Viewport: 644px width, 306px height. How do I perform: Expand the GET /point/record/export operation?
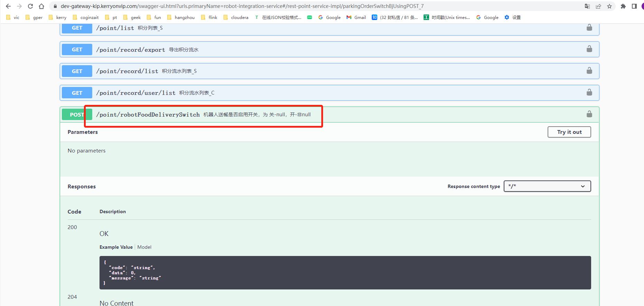pyautogui.click(x=329, y=49)
